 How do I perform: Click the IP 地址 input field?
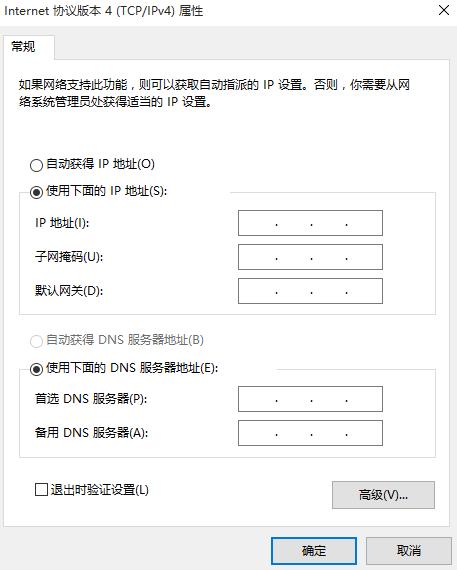coord(310,223)
